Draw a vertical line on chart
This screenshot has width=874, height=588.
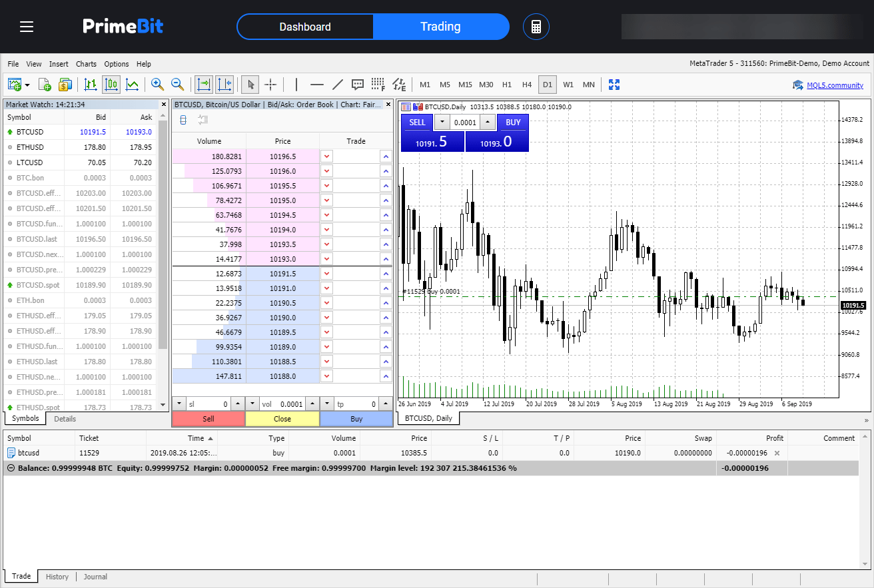[x=296, y=85]
